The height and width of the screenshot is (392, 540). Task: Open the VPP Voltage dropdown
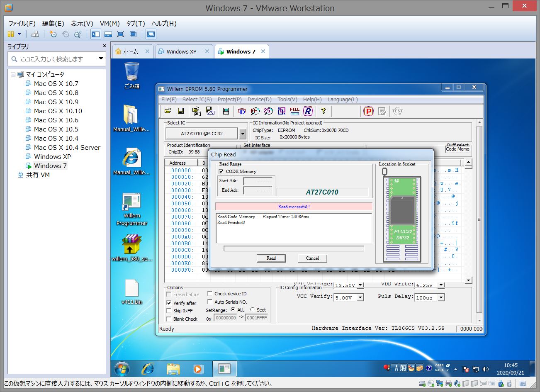pos(360,285)
